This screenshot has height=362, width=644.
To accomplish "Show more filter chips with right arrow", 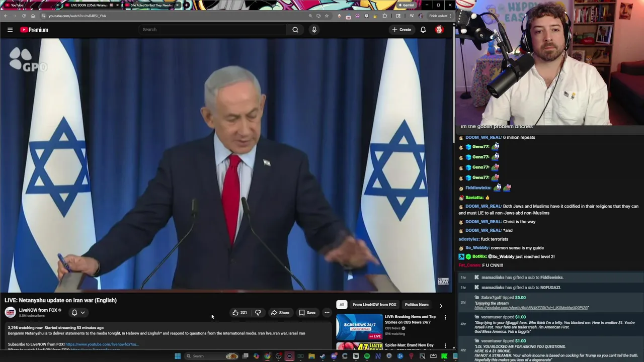I will click(x=441, y=305).
